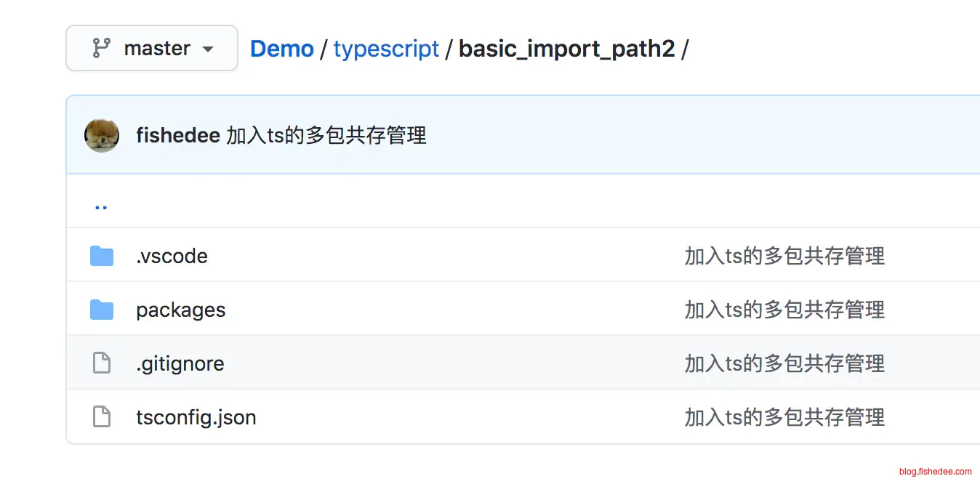Open the Demo repository breadcrumb link
The height and width of the screenshot is (484, 980).
tap(281, 49)
